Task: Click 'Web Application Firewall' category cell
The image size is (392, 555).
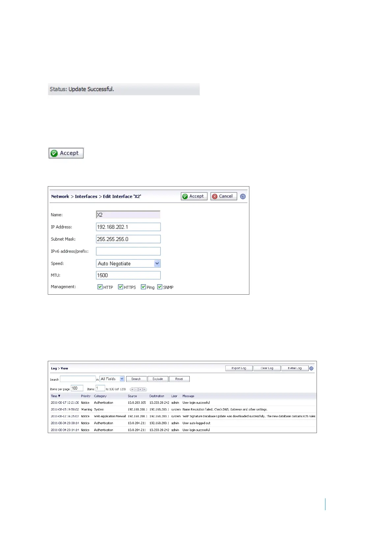Action: [x=110, y=416]
